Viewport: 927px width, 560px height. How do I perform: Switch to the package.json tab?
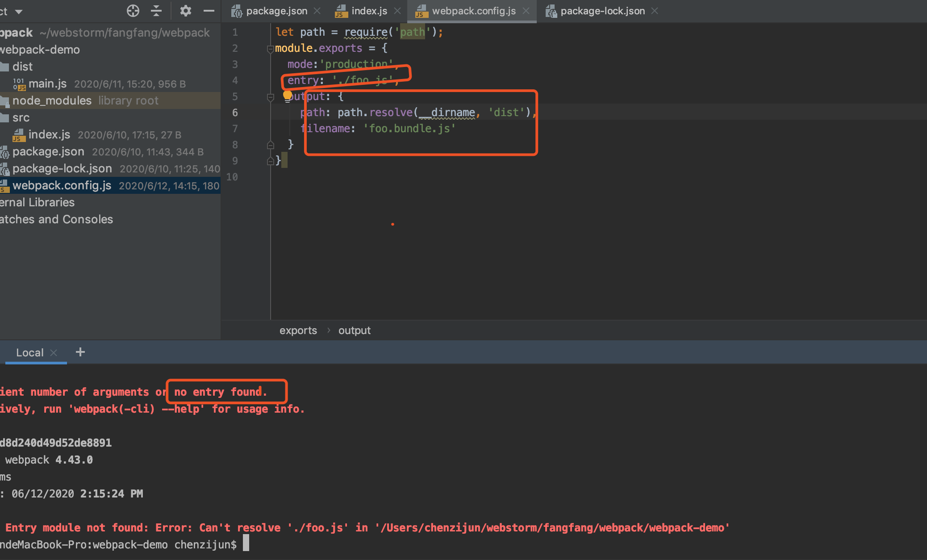coord(276,11)
